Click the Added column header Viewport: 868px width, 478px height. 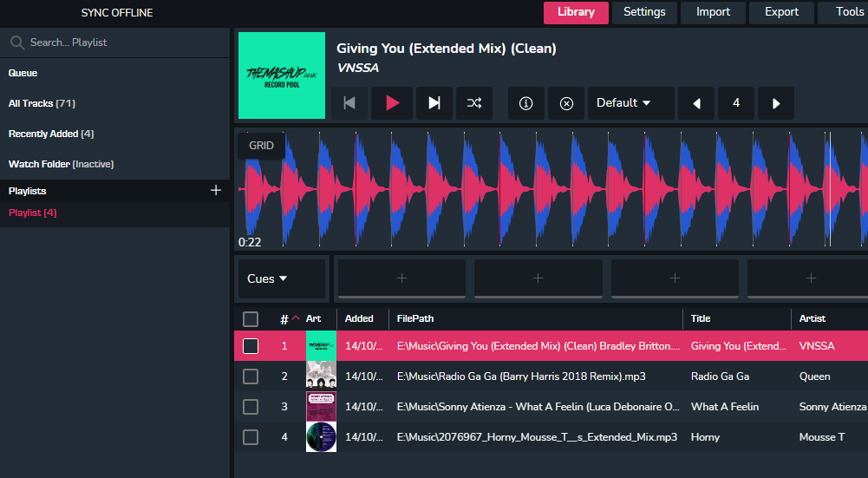[x=359, y=318]
